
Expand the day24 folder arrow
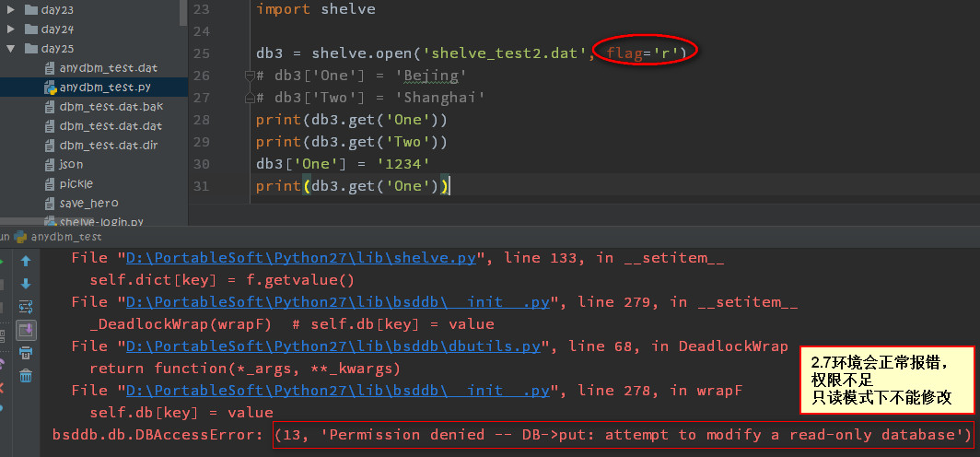coord(11,29)
